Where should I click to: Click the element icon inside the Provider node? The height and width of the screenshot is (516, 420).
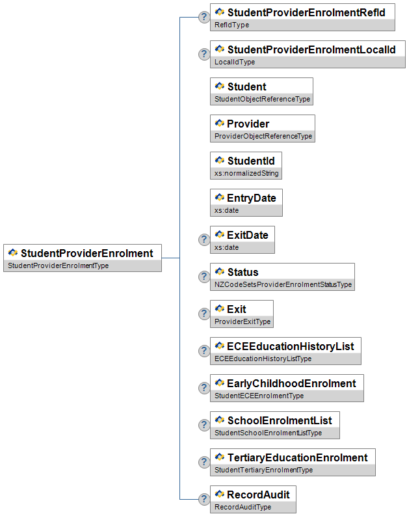pos(220,124)
